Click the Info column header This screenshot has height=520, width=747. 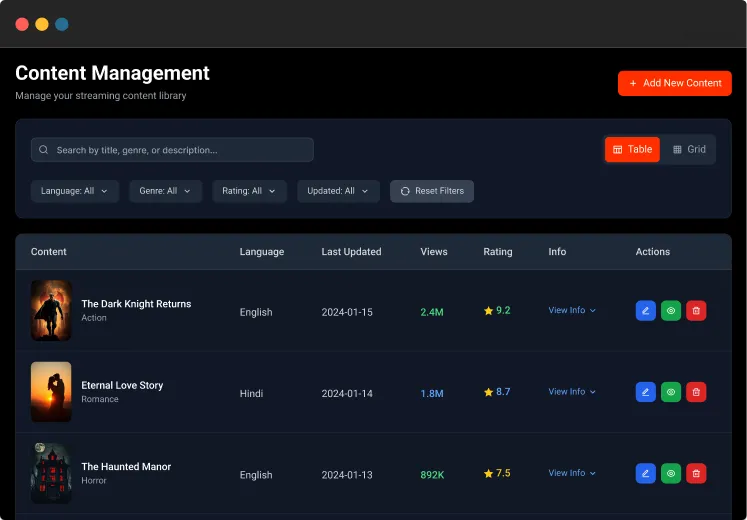(557, 251)
